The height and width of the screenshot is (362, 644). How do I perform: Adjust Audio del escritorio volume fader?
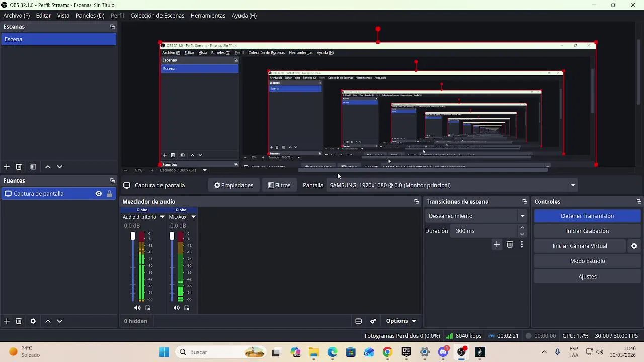133,236
